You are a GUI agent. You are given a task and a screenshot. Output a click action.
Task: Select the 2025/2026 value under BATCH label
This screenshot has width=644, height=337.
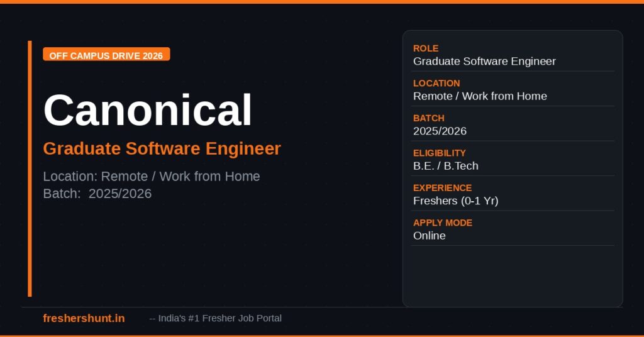coord(440,131)
